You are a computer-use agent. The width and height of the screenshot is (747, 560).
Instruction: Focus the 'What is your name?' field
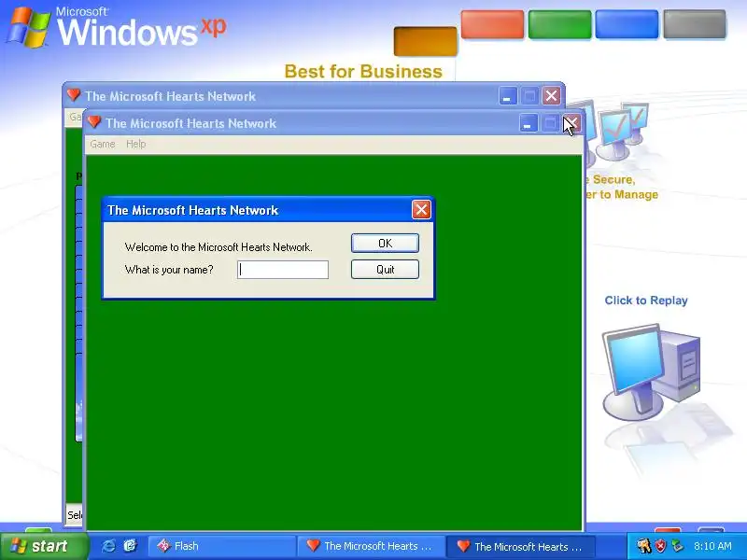tap(283, 270)
